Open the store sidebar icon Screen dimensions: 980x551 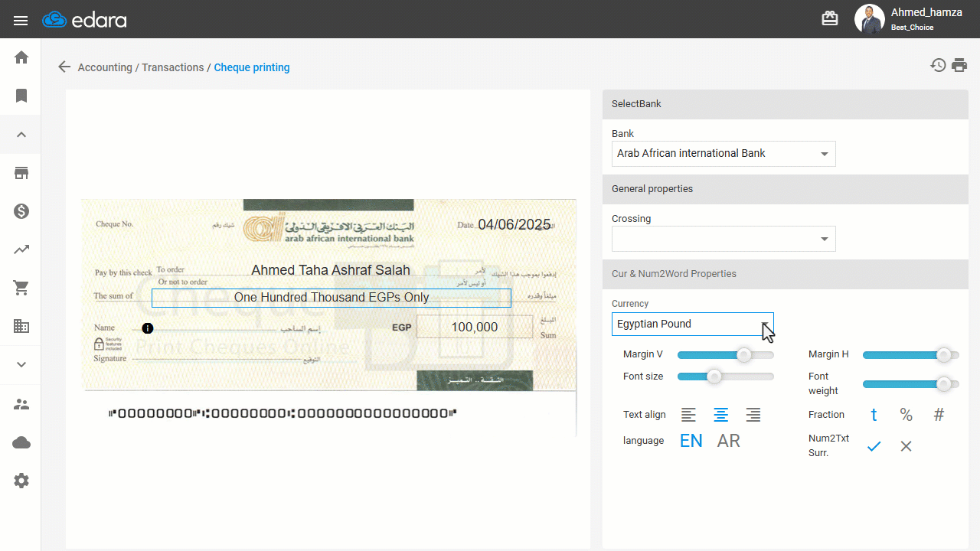[x=21, y=173]
